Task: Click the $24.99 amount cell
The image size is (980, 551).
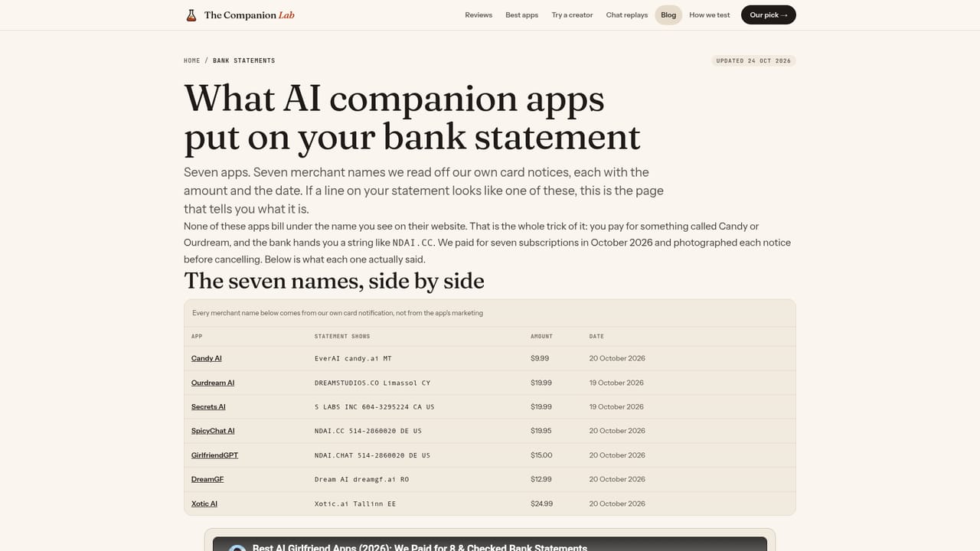Action: coord(541,504)
